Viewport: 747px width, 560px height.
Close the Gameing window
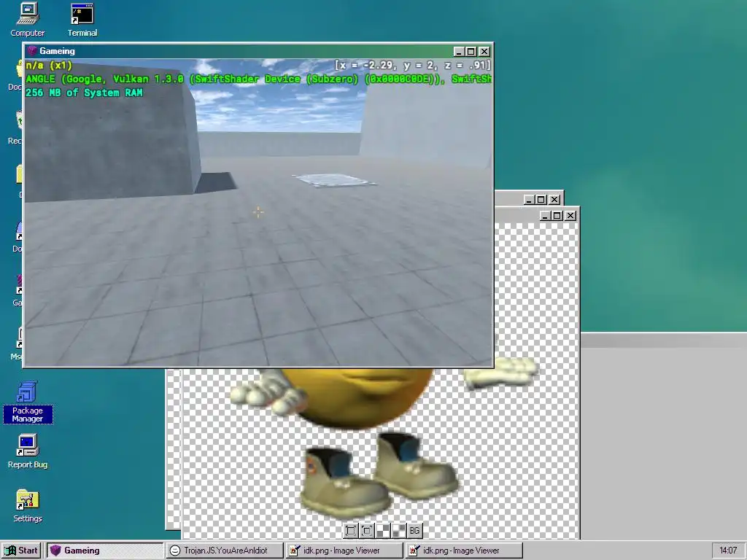pyautogui.click(x=484, y=52)
